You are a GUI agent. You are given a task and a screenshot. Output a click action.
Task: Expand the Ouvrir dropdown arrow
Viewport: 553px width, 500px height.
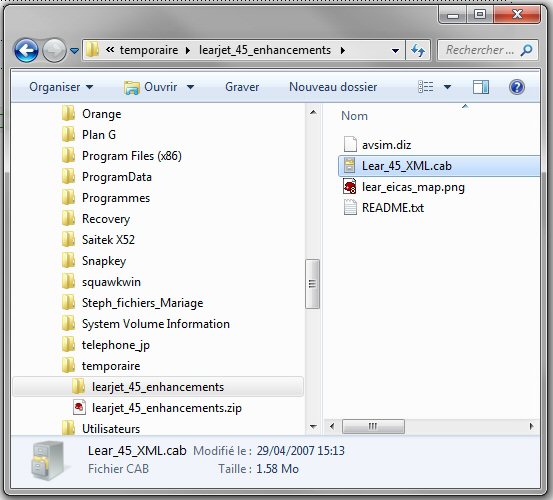click(x=190, y=87)
